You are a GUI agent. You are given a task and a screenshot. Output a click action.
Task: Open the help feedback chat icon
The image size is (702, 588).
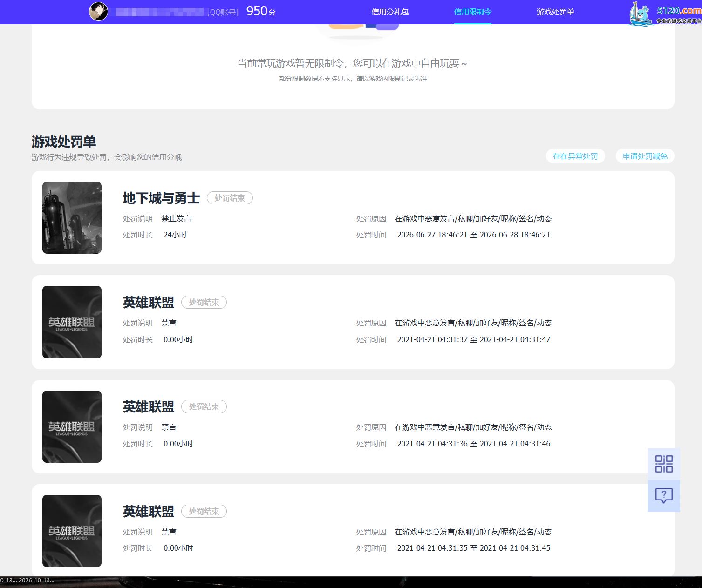(664, 496)
